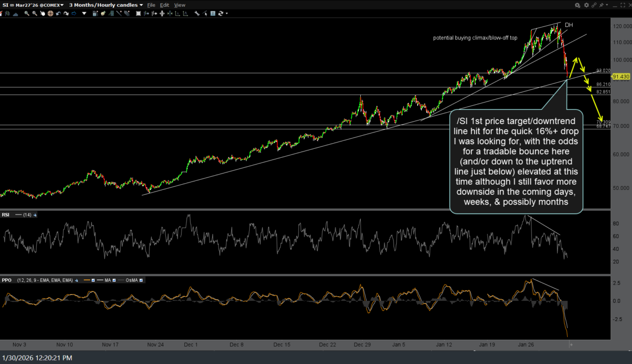
Task: Uncheck the PPO orange line checkbox
Action: tap(93, 280)
